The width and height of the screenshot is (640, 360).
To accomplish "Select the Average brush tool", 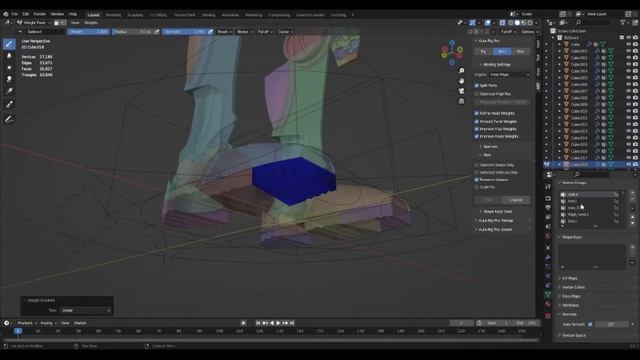I will pos(9,67).
